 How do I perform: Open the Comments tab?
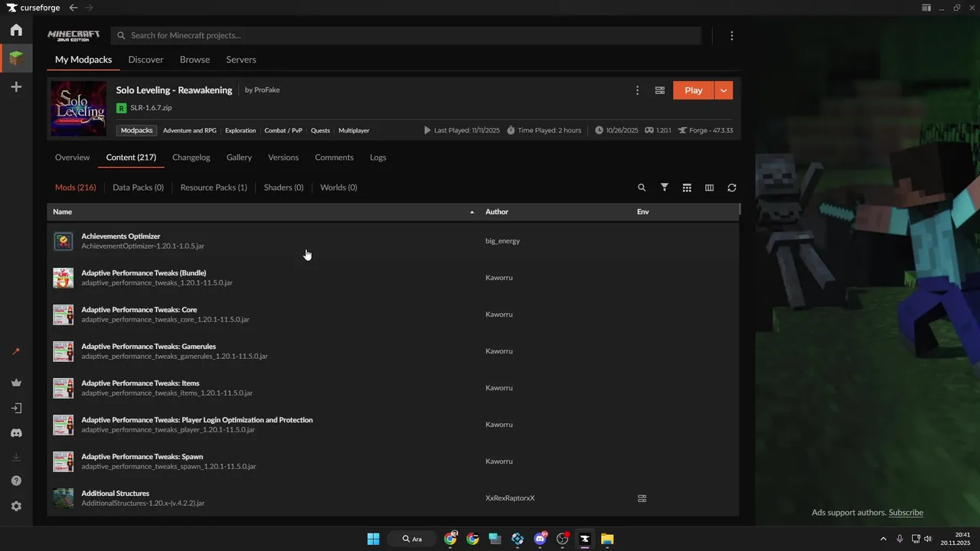(334, 158)
